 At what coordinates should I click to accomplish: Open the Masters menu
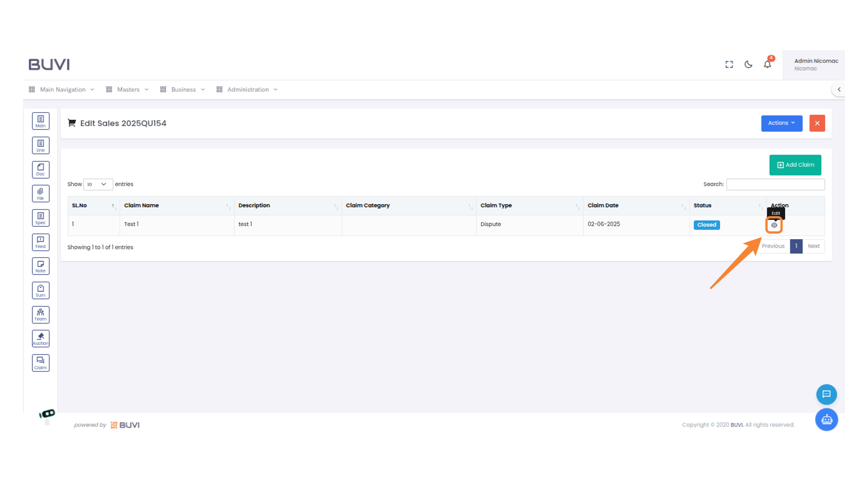[128, 89]
